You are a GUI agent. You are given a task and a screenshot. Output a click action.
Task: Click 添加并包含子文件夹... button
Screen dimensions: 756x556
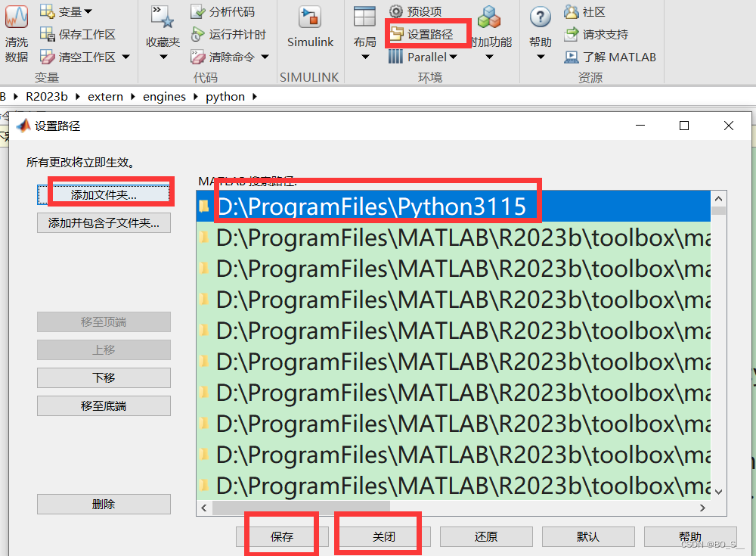[104, 222]
